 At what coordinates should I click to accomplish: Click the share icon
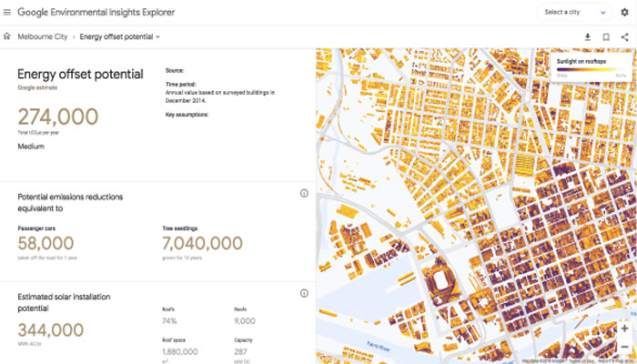coord(624,37)
